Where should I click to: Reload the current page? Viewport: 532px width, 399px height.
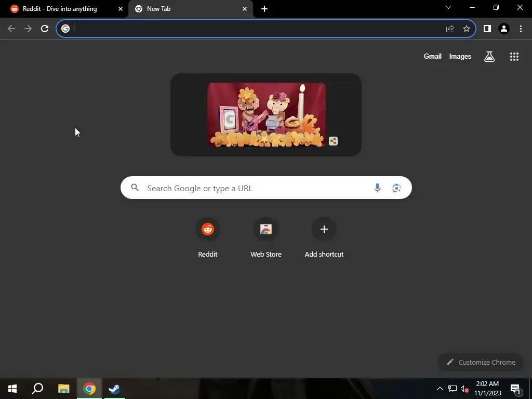pyautogui.click(x=45, y=29)
